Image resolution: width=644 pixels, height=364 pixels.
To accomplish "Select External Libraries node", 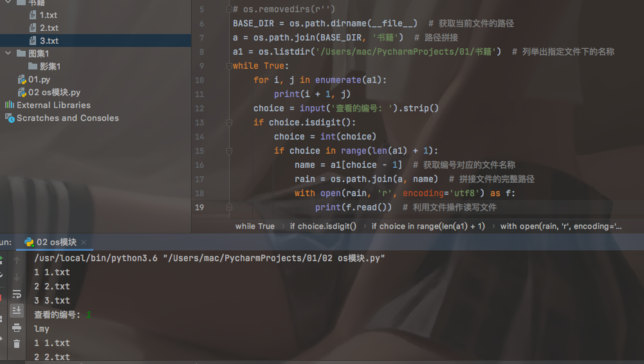I will pos(53,105).
